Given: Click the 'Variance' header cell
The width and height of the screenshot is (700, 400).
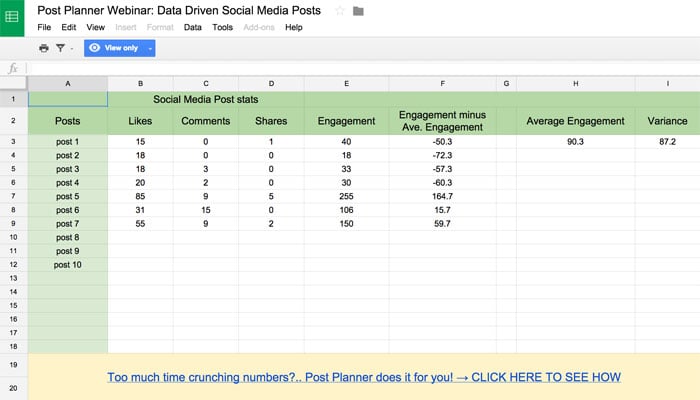Looking at the screenshot, I should click(668, 121).
